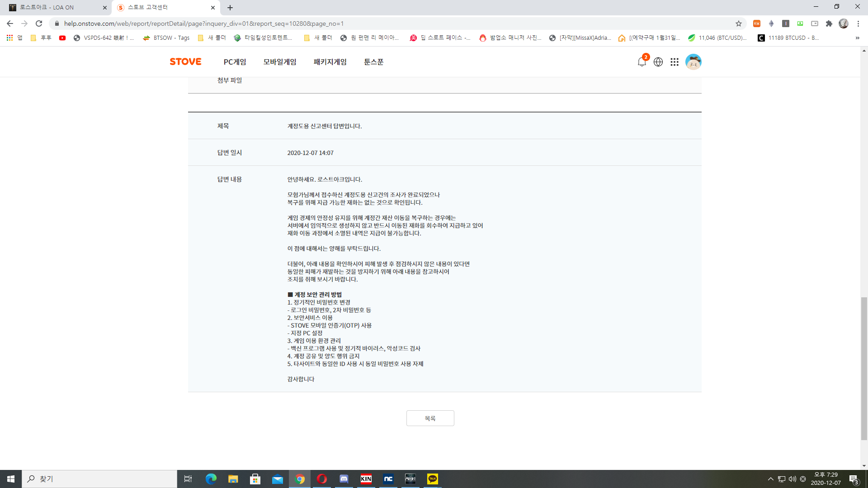The image size is (868, 488).
Task: Open Discord from the taskbar
Action: pyautogui.click(x=344, y=479)
